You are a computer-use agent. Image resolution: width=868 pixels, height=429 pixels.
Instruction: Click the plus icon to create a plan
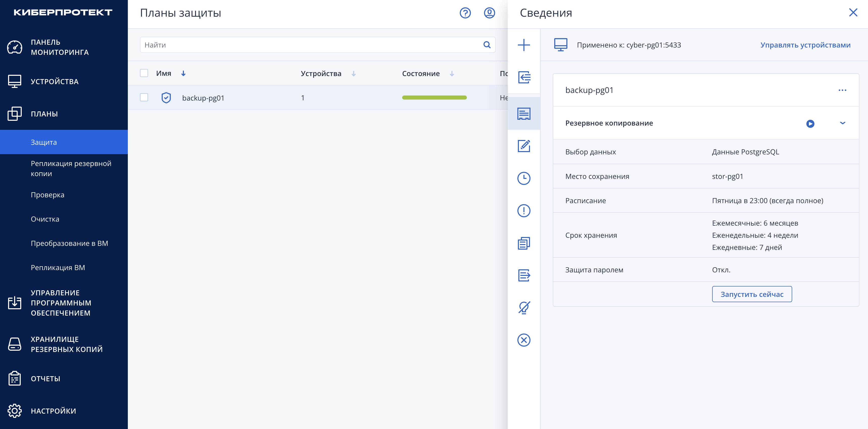tap(524, 45)
